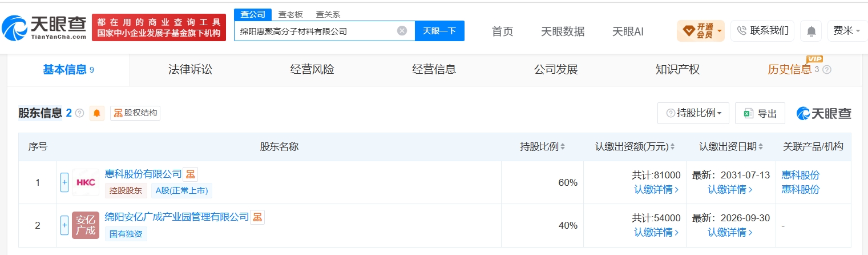Open the 持股比例 dropdown filter

(693, 113)
